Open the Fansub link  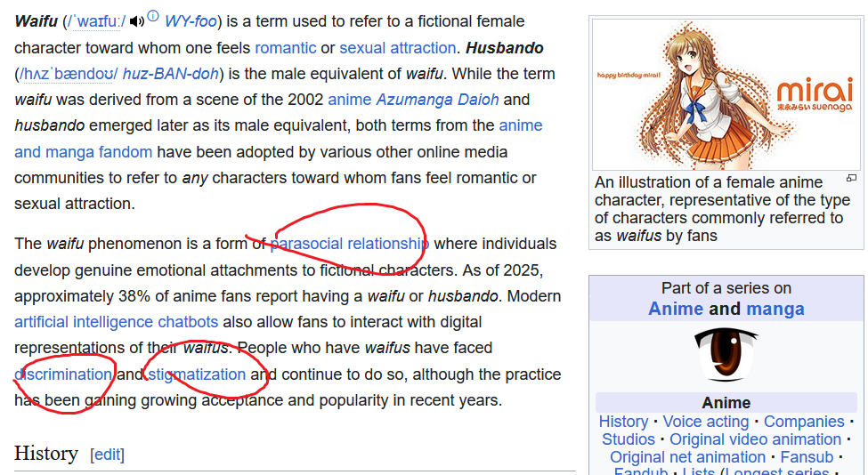click(x=807, y=457)
